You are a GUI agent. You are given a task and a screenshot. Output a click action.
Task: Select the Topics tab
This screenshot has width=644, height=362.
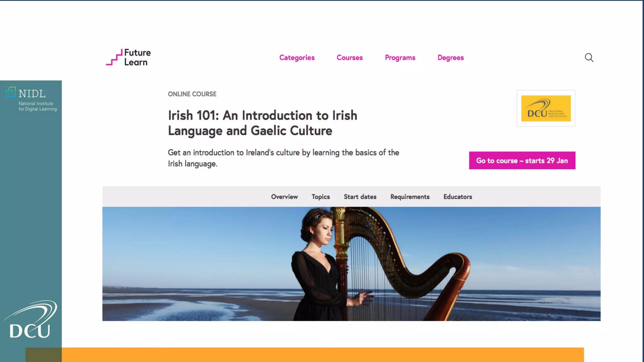(x=321, y=197)
